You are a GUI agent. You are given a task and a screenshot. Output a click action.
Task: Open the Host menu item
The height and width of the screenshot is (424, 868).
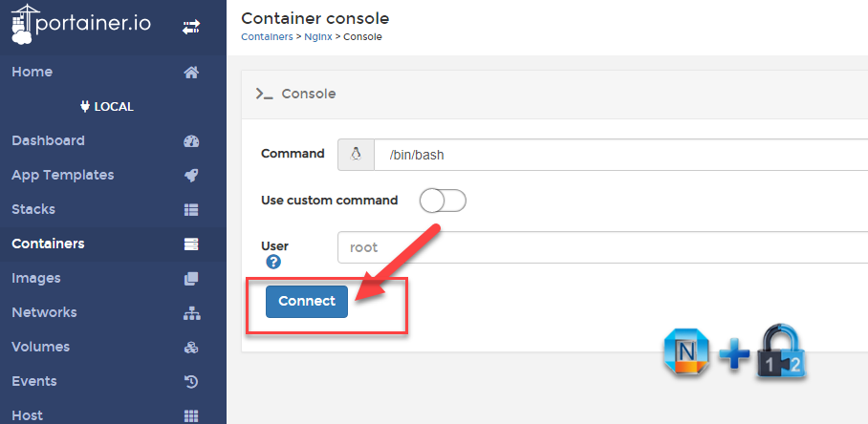tap(27, 415)
